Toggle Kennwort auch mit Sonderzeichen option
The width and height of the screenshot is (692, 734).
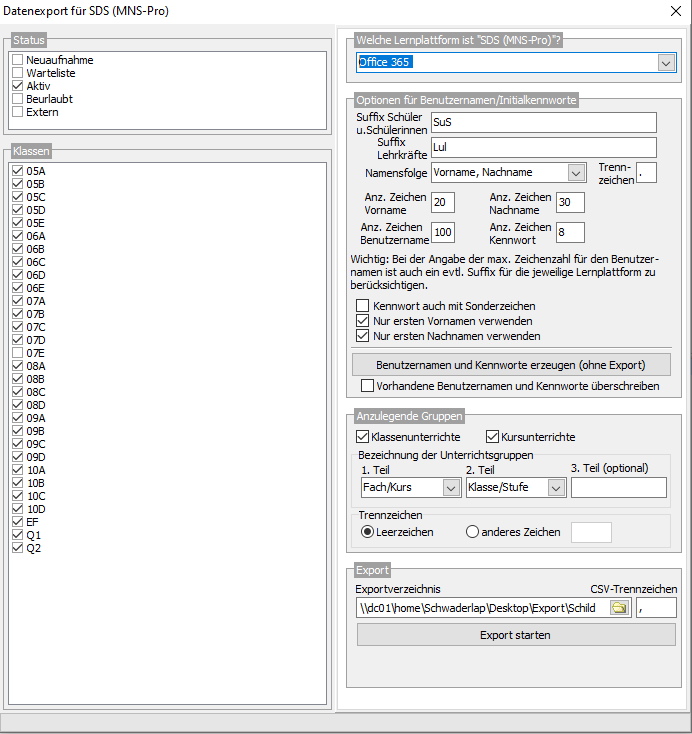363,306
